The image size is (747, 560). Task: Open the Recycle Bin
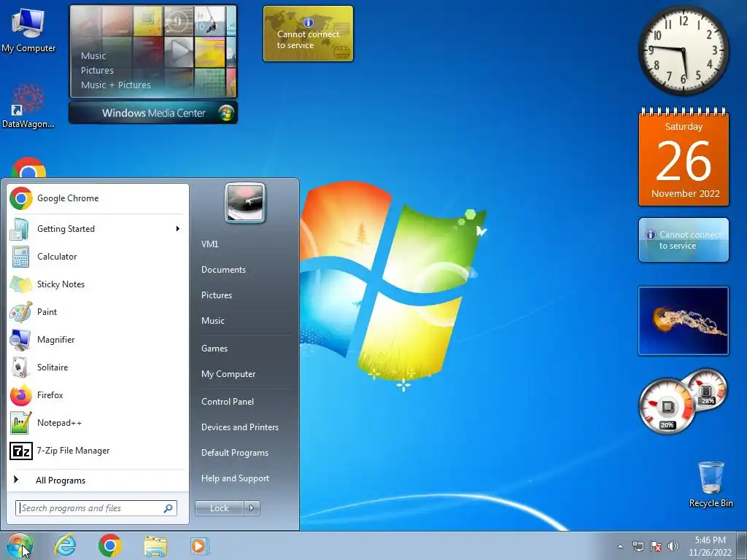click(x=711, y=484)
